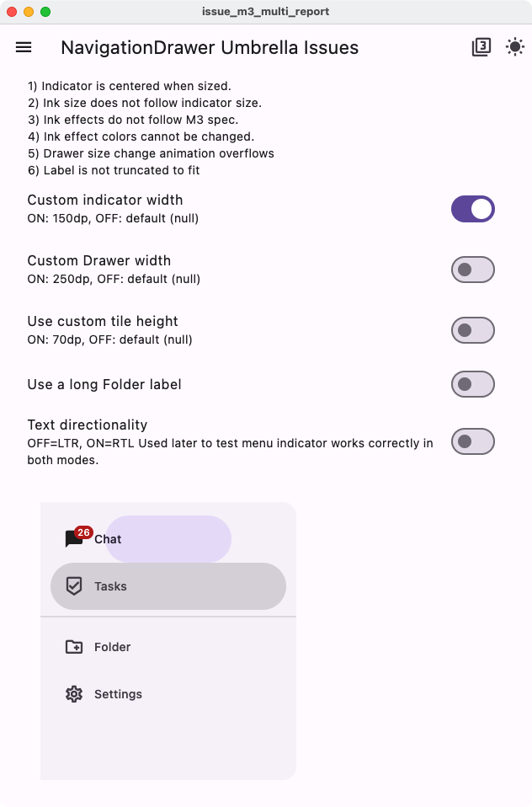Screen dimensions: 532x807
Task: Click the NavigationDrawer Umbrella Issues title
Action: [x=208, y=47]
